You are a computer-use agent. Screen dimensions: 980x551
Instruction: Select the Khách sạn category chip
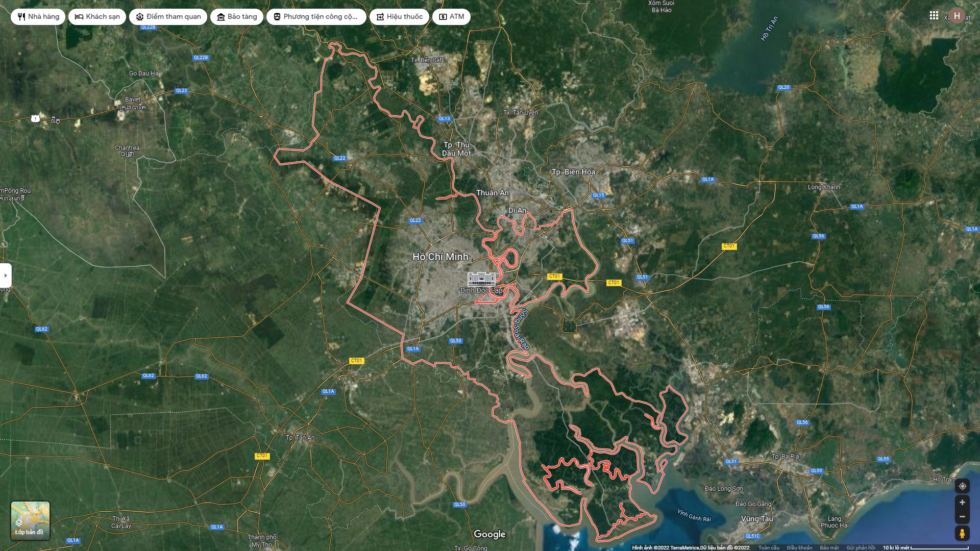click(97, 17)
